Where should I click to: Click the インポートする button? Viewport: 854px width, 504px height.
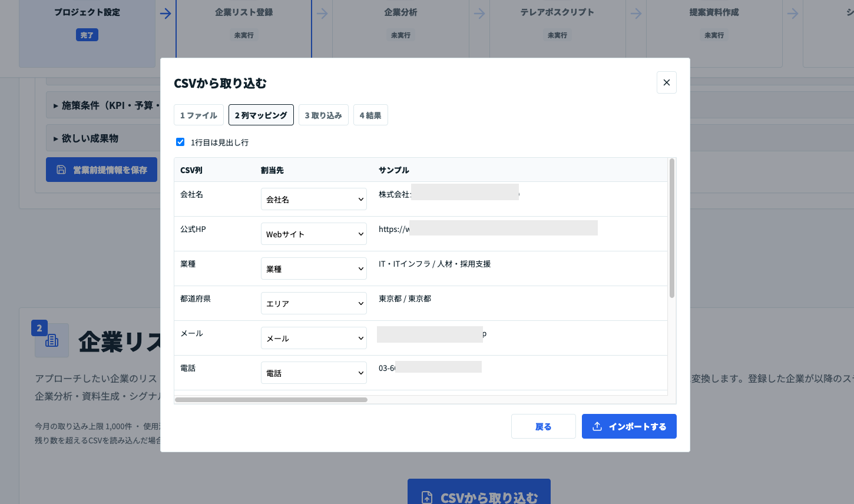[x=629, y=426]
